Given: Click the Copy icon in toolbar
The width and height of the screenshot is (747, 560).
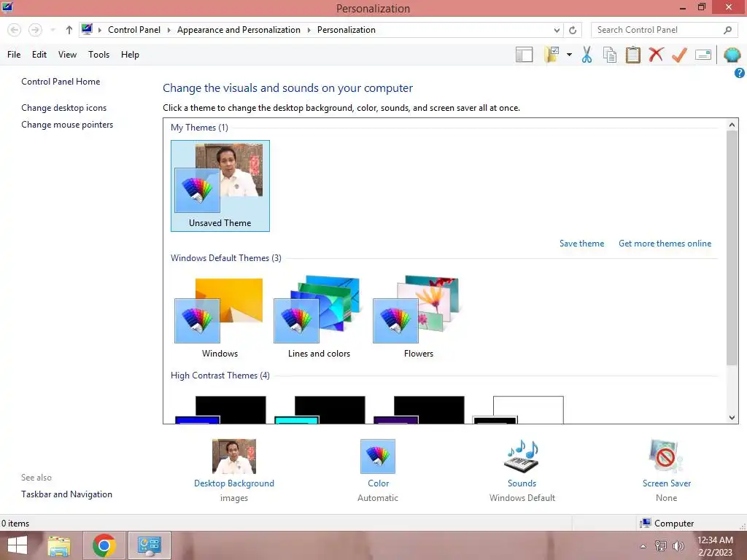Looking at the screenshot, I should 610,55.
